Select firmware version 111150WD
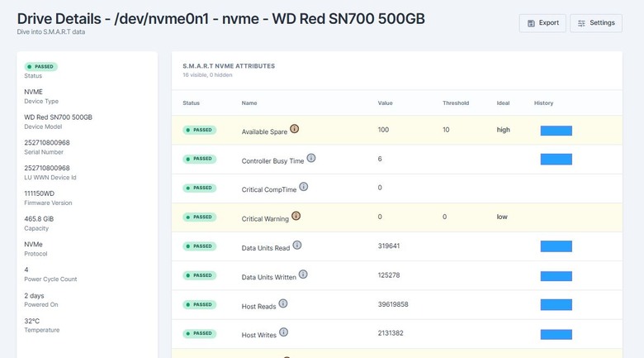 point(39,193)
